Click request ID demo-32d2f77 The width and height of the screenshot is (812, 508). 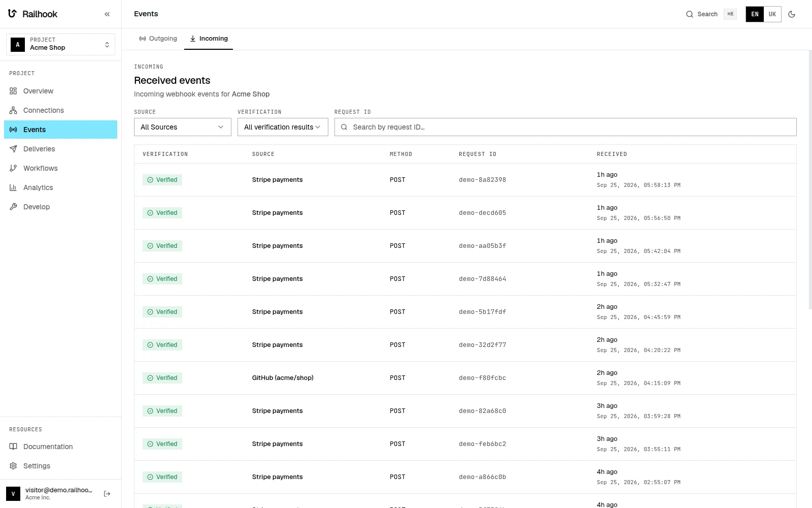point(482,345)
